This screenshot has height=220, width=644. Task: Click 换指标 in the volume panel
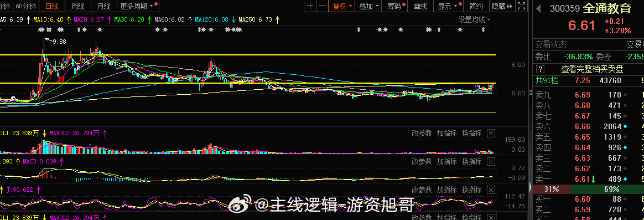[x=471, y=133]
